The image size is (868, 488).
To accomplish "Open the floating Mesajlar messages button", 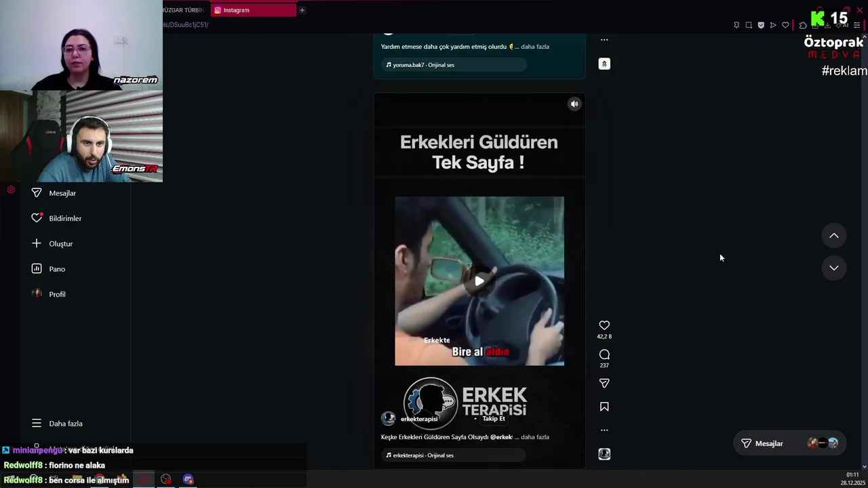I will click(x=790, y=443).
